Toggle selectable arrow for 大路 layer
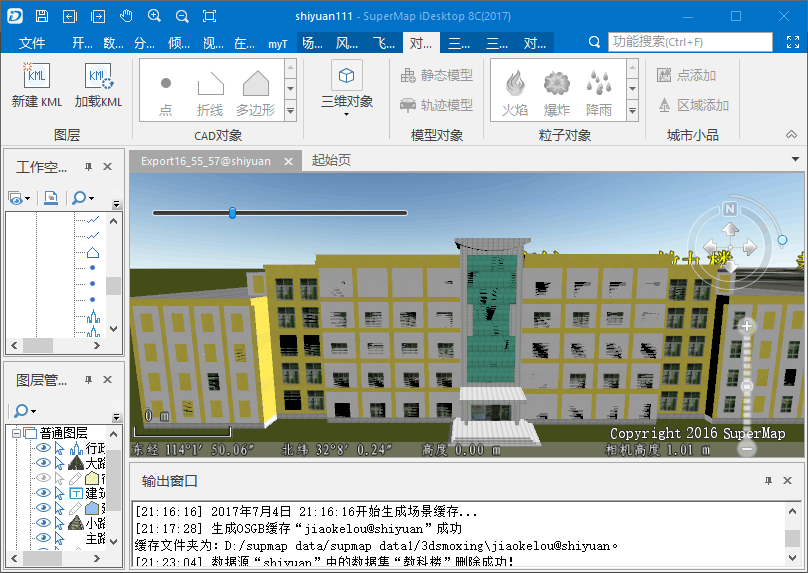808x573 pixels. pos(60,463)
